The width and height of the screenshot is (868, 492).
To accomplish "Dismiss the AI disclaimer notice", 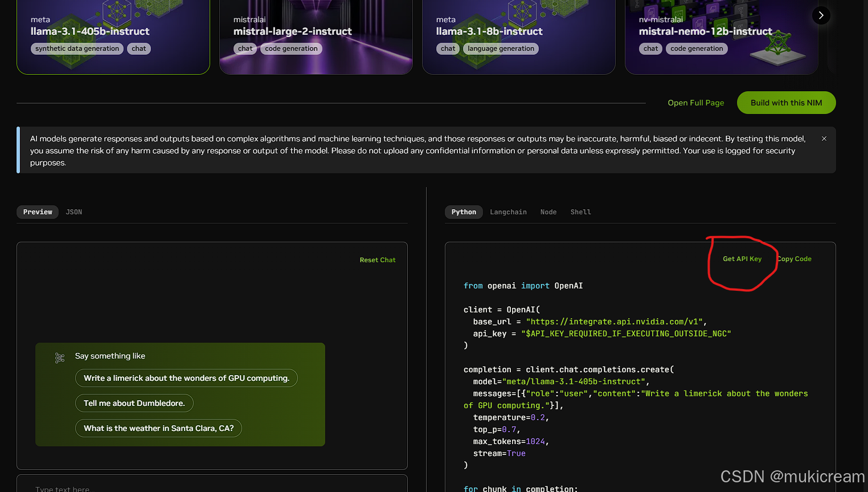I will tap(824, 139).
